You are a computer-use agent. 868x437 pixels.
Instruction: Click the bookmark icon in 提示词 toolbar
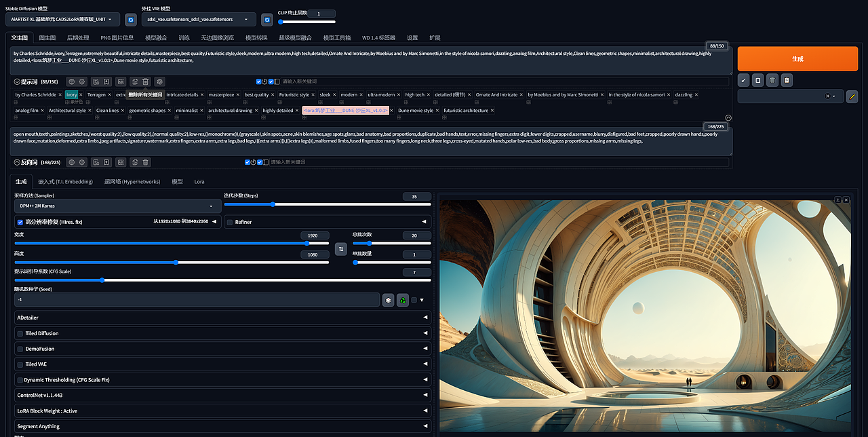point(106,81)
